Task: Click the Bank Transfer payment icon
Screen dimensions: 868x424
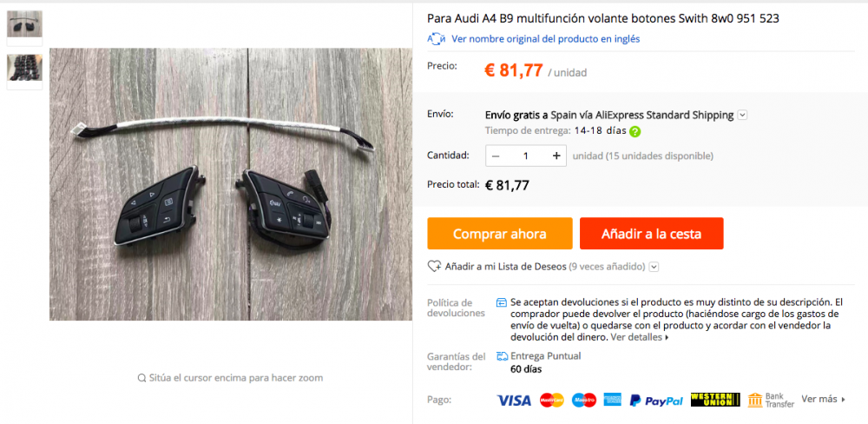Action: coord(771,401)
